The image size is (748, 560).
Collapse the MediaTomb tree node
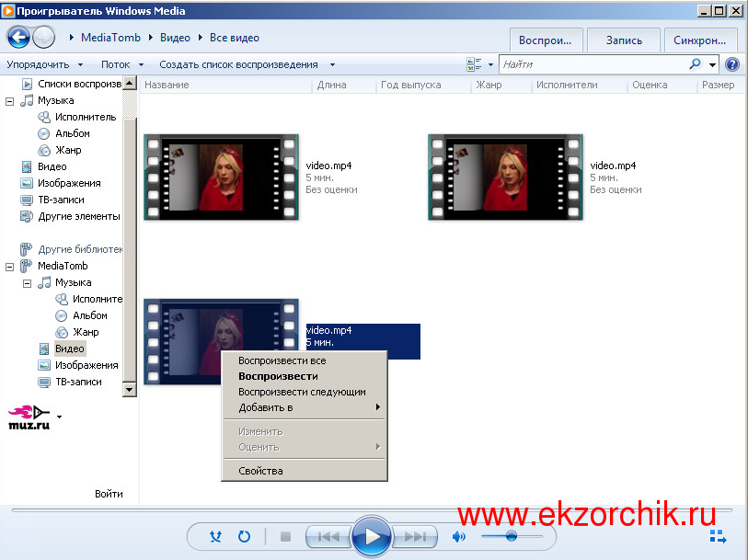pyautogui.click(x=9, y=267)
